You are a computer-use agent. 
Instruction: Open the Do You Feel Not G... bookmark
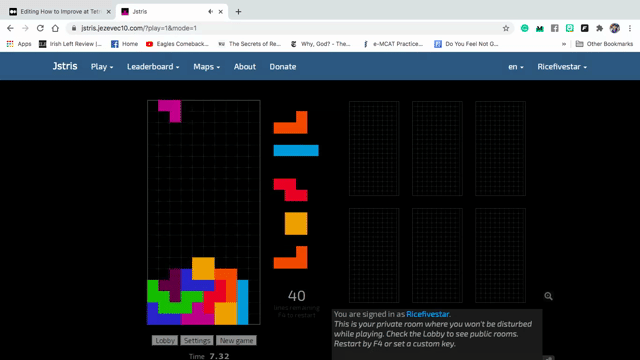click(466, 44)
